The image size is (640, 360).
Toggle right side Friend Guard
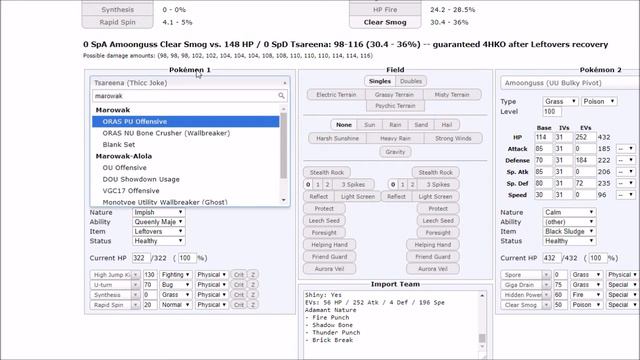point(433,257)
